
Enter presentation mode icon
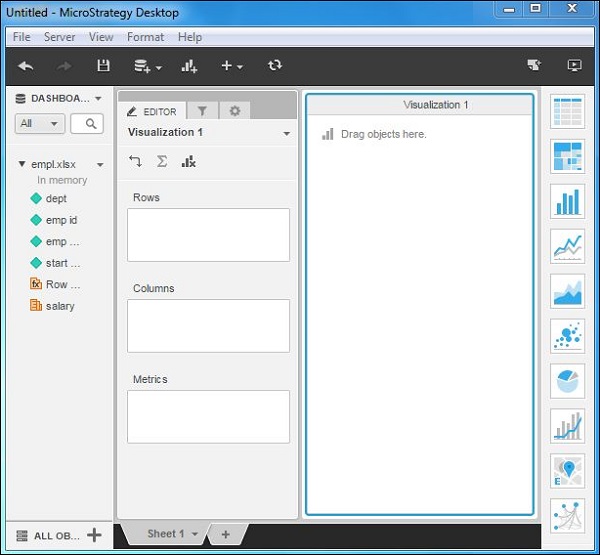click(574, 65)
